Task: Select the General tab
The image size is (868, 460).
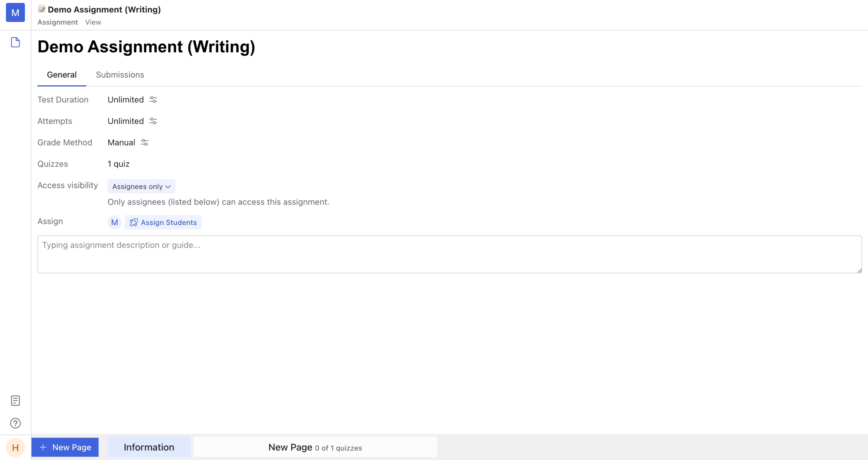Action: click(61, 74)
